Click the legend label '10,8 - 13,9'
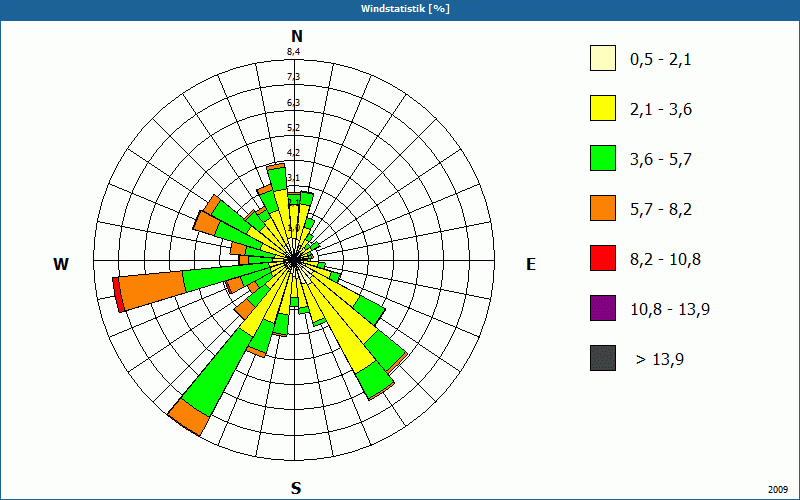This screenshot has width=800, height=500. coord(670,310)
